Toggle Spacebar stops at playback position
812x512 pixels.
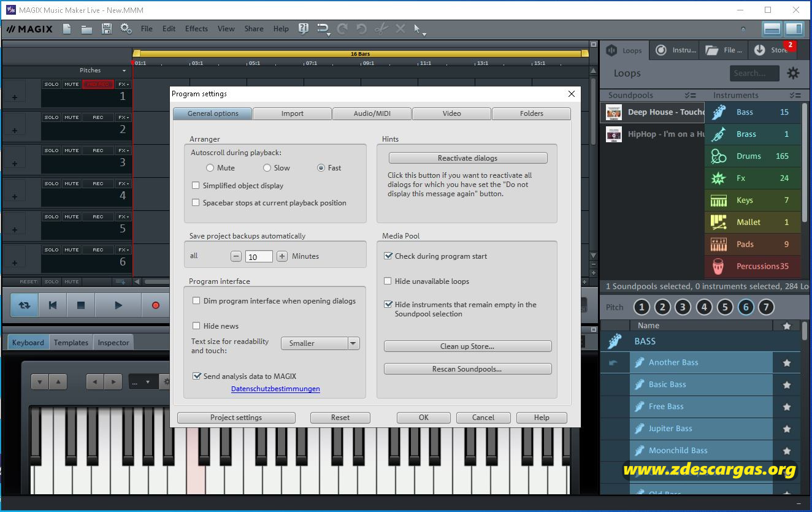pyautogui.click(x=196, y=202)
